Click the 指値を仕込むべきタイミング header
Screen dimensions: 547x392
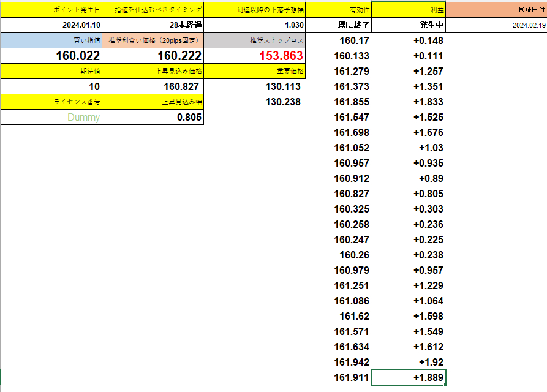click(153, 10)
